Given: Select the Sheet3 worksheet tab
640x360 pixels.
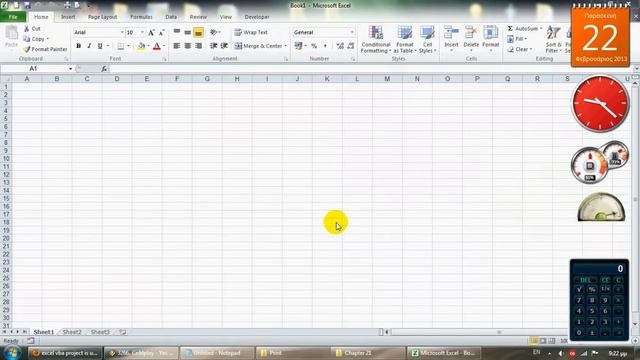Looking at the screenshot, I should click(100, 332).
